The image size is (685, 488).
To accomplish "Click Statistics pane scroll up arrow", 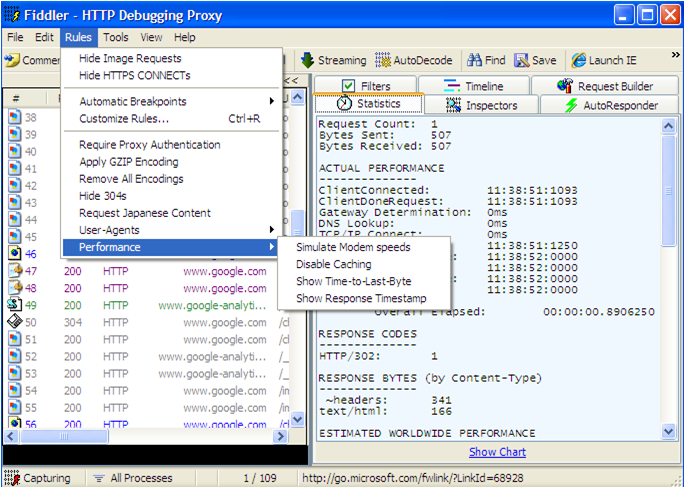I will pos(669,127).
